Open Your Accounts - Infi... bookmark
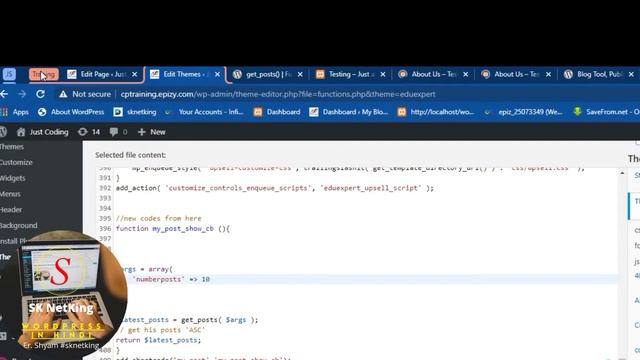 204,112
